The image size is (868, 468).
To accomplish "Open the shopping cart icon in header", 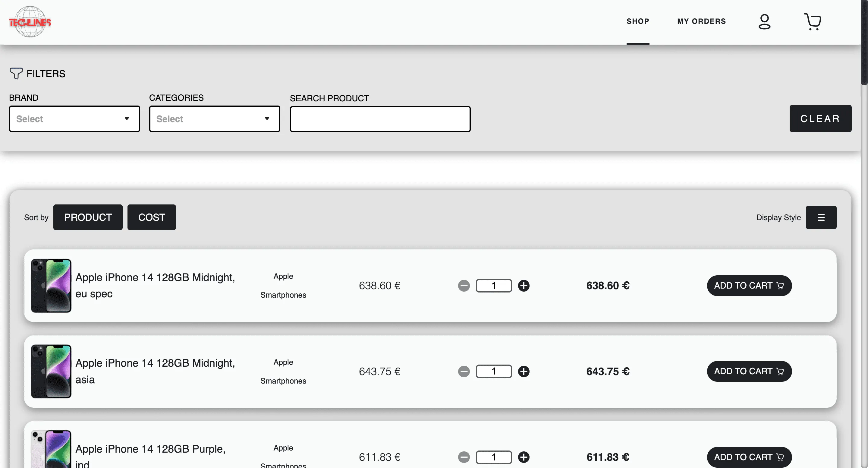I will 813,22.
